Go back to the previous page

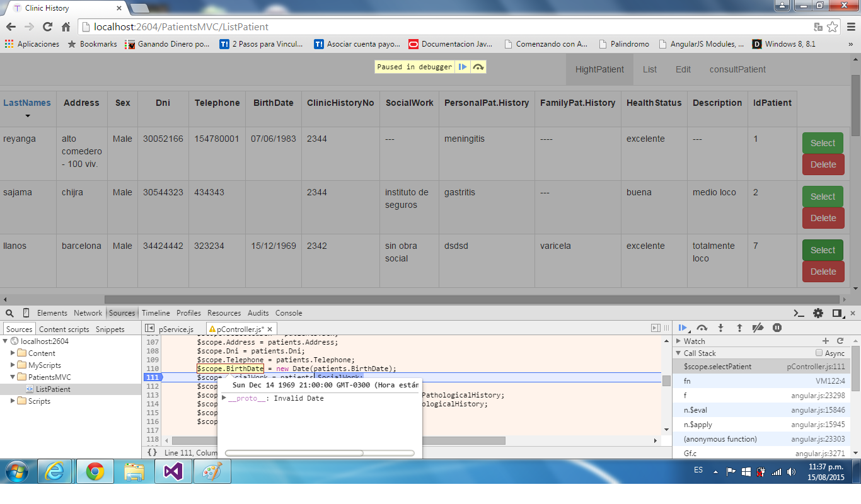[11, 27]
